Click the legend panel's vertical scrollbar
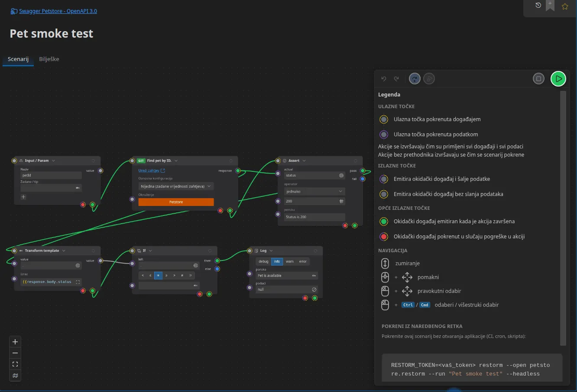577x392 pixels. [563, 218]
